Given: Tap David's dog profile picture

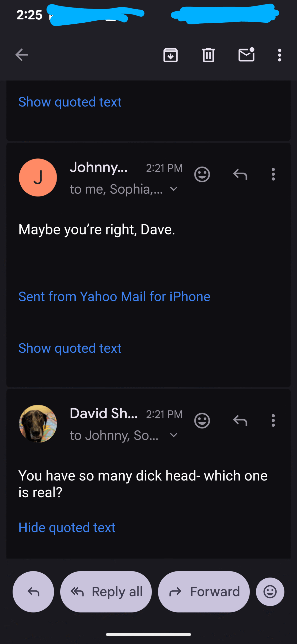Looking at the screenshot, I should tap(38, 424).
